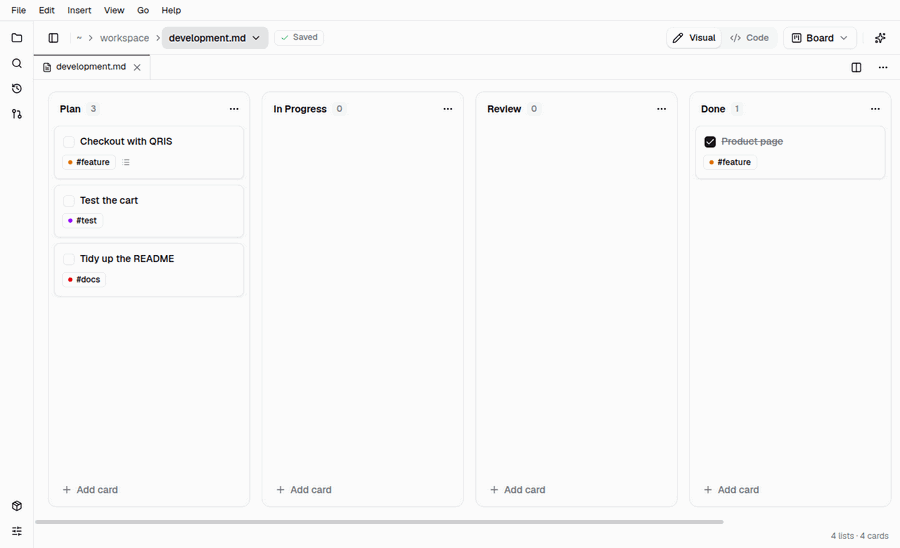
Task: Open the settings sliders icon at bottom left
Action: [17, 531]
